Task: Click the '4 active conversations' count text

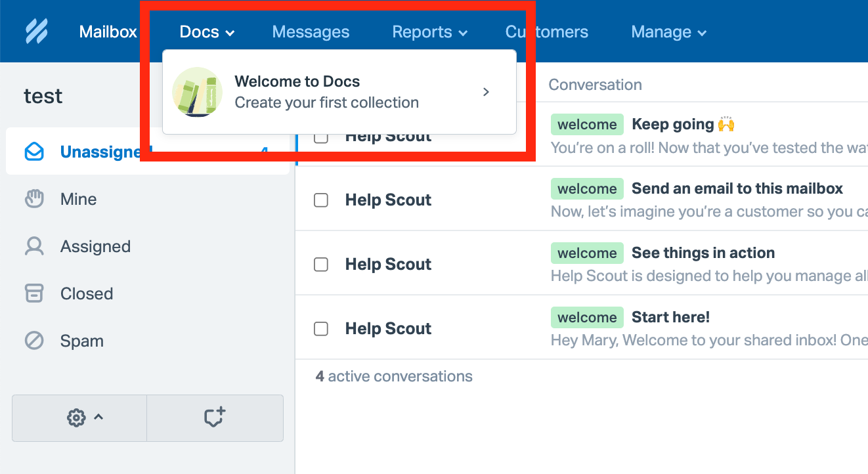Action: click(x=394, y=376)
